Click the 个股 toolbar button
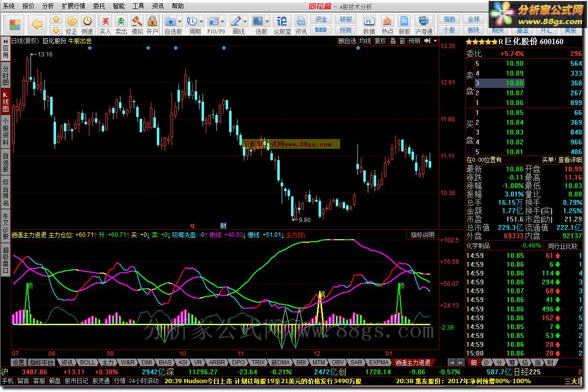Image resolution: width=588 pixels, height=392 pixels. (x=449, y=30)
